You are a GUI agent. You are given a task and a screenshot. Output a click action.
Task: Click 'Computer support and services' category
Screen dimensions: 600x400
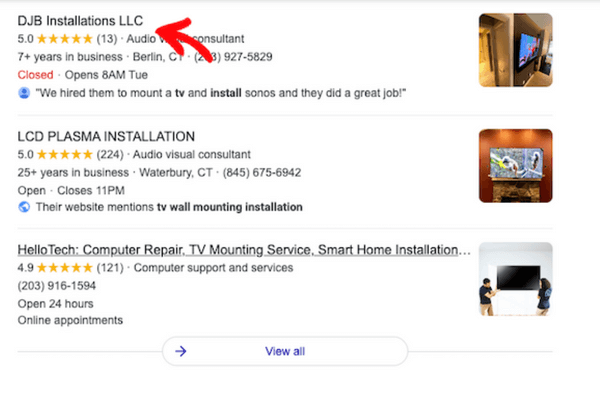[x=213, y=268]
